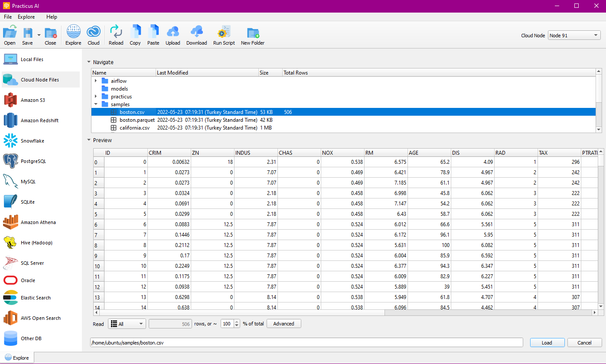Image resolution: width=606 pixels, height=364 pixels.
Task: Click the Run Script toolbar icon
Action: tap(224, 35)
